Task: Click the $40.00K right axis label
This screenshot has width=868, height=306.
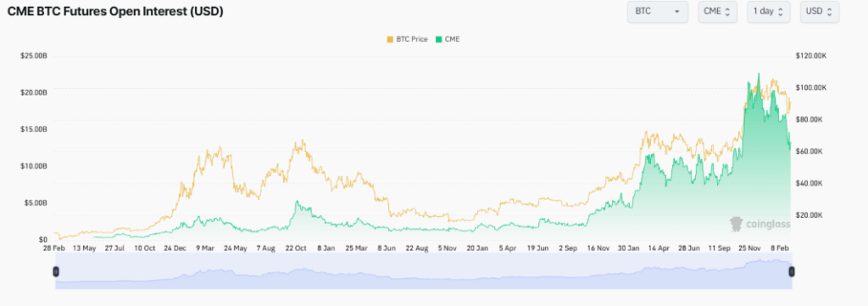Action: coord(810,183)
